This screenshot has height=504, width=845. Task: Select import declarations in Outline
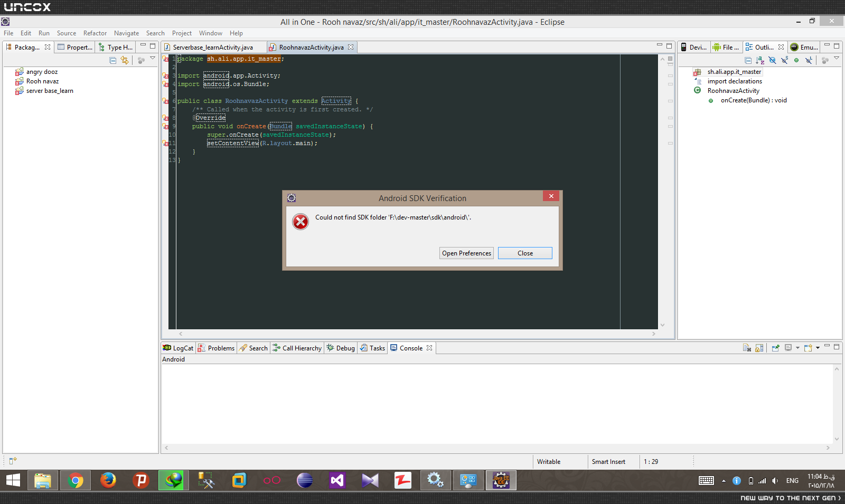[x=735, y=81]
